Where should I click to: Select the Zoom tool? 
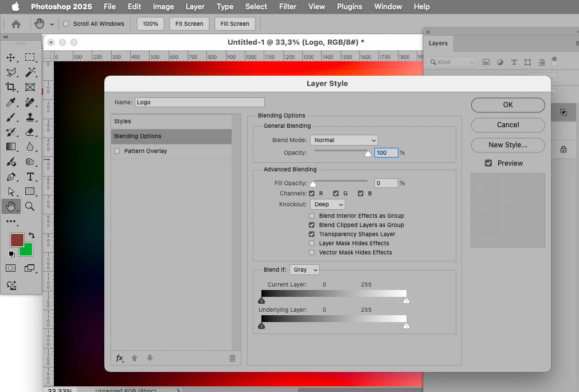tap(30, 206)
